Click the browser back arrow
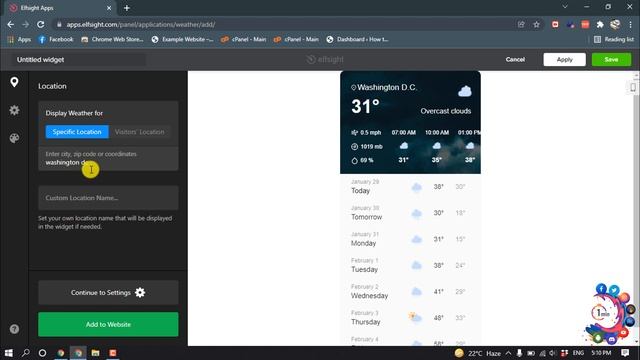640x360 pixels. 11,24
